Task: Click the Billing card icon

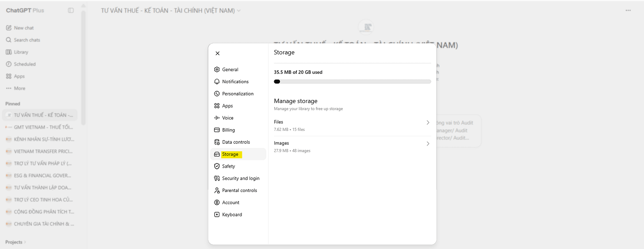Action: tap(217, 130)
